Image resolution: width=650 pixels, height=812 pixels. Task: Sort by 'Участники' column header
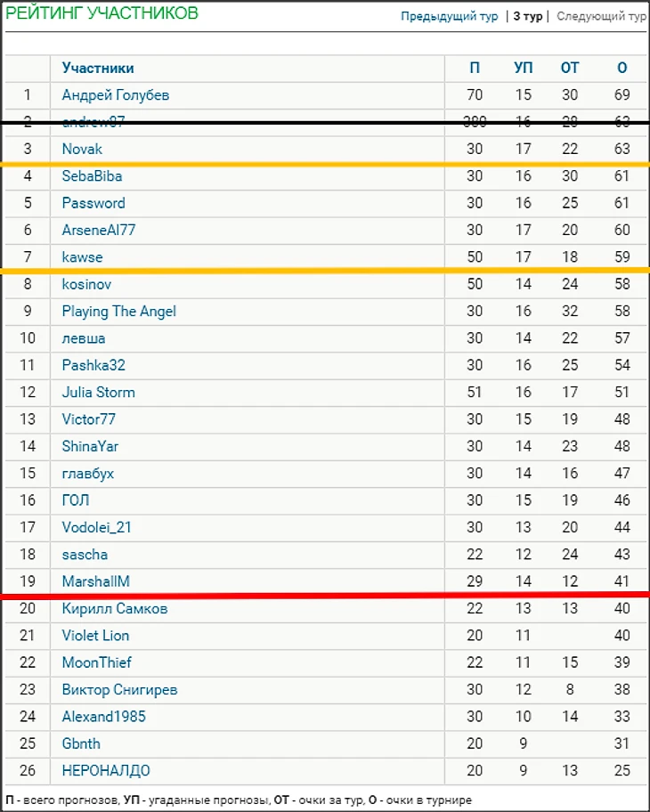[98, 68]
